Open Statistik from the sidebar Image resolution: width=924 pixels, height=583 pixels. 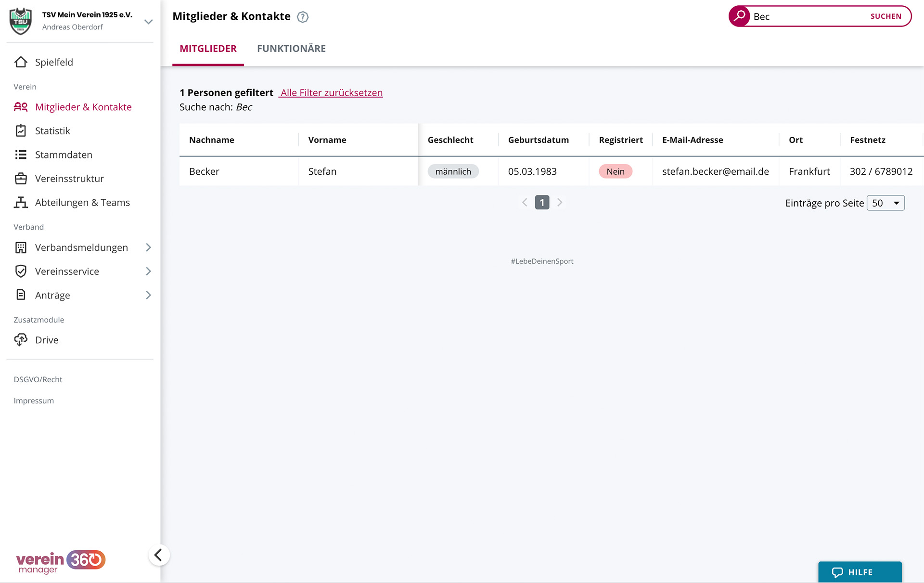[x=52, y=131]
